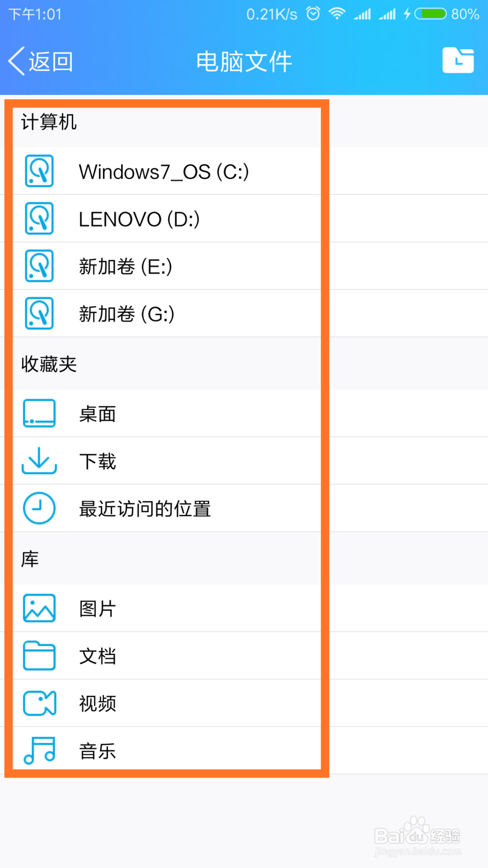The height and width of the screenshot is (868, 488).
Task: Select the 音乐 music note icon
Action: (39, 750)
